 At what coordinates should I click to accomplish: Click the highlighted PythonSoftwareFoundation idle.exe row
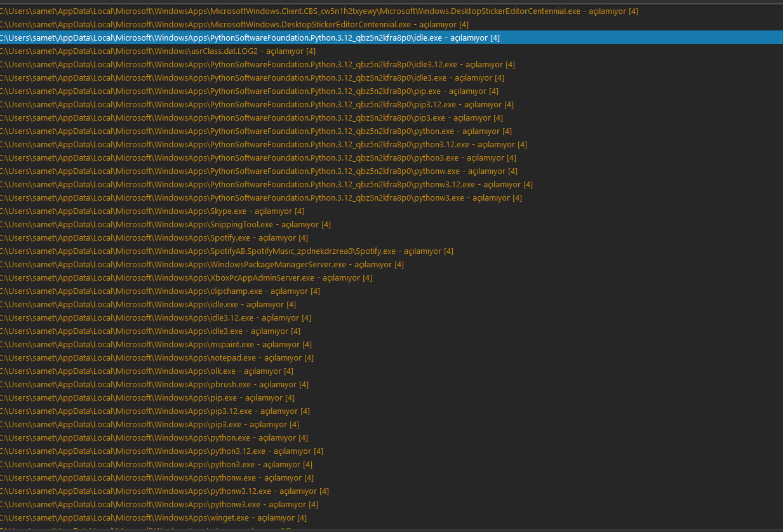[x=391, y=37]
